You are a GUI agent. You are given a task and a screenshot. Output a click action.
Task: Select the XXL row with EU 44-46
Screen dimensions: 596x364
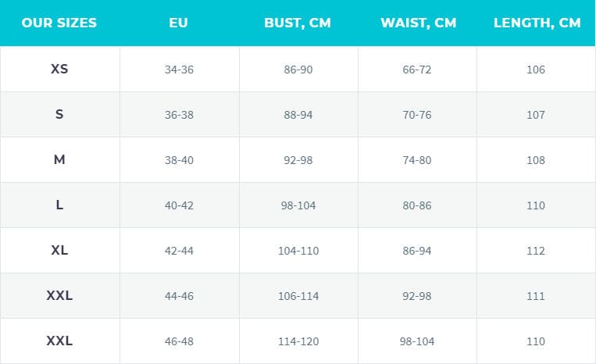pos(298,295)
